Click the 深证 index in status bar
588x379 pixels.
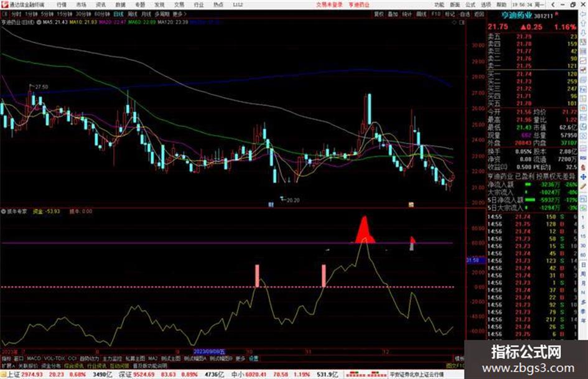tap(124, 375)
